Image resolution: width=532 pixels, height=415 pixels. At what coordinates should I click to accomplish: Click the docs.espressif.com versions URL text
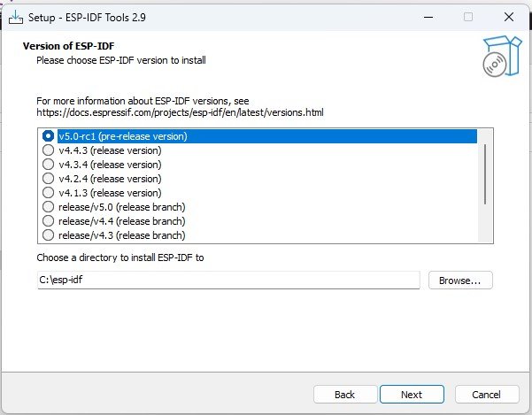pos(181,112)
